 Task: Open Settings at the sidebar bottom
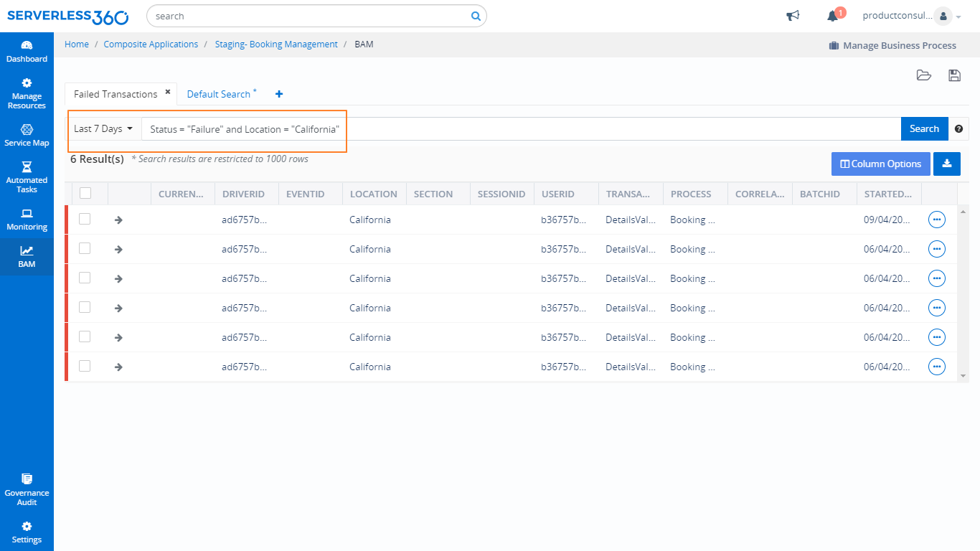(x=27, y=532)
